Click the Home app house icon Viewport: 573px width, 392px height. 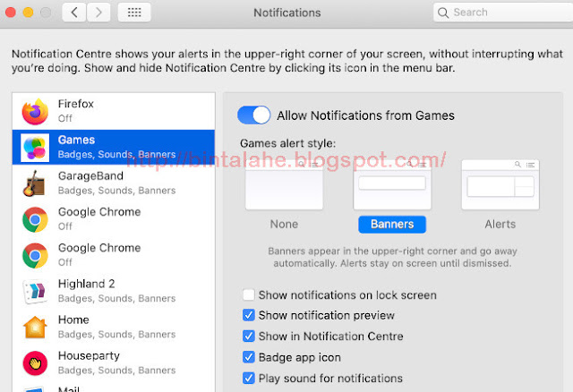coord(35,328)
